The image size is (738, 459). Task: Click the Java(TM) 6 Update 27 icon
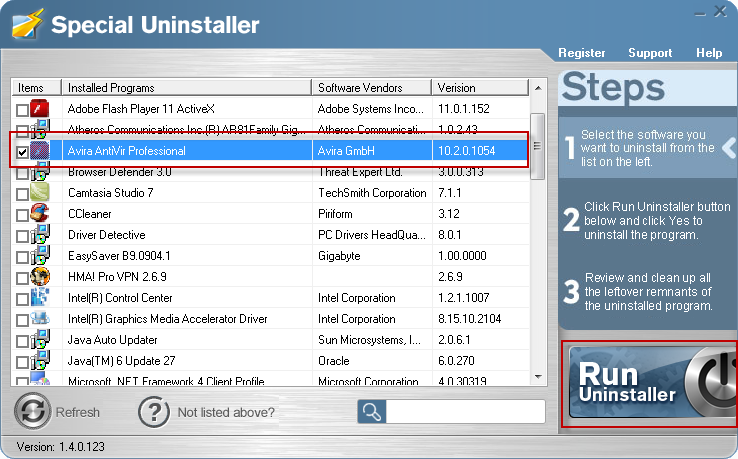40,360
